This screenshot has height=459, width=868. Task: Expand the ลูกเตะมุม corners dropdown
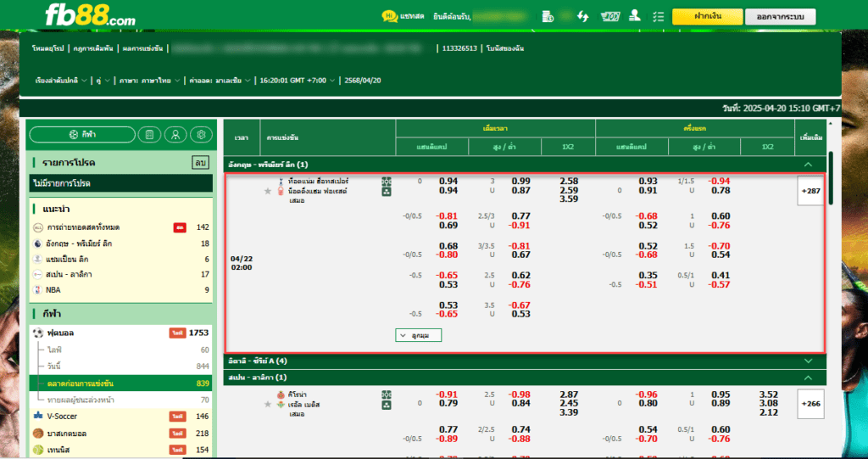(x=419, y=335)
